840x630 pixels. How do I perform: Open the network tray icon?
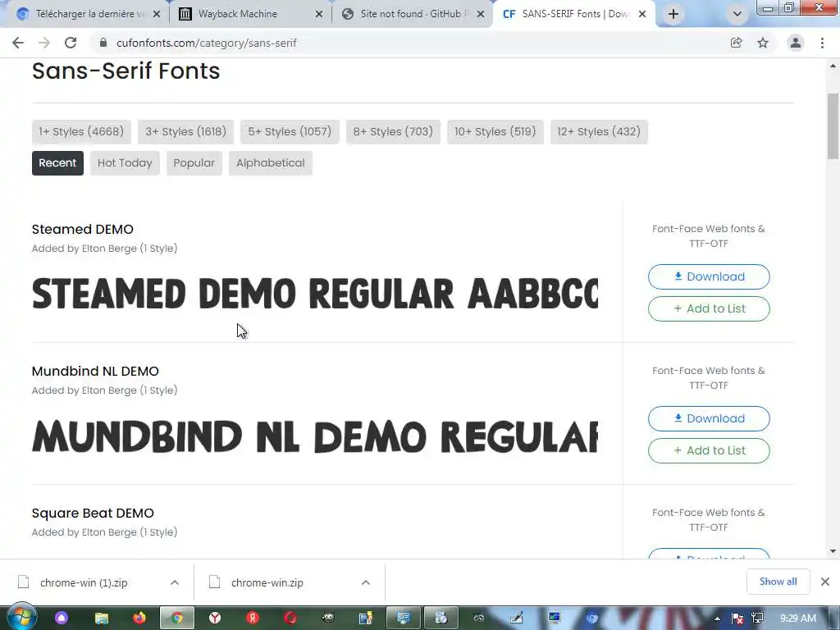pos(757,619)
